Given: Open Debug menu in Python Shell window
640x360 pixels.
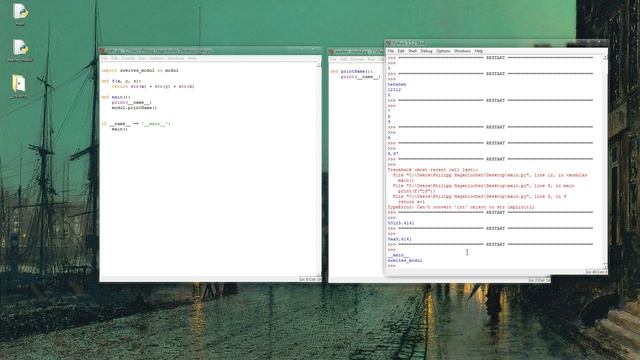Looking at the screenshot, I should pos(426,51).
